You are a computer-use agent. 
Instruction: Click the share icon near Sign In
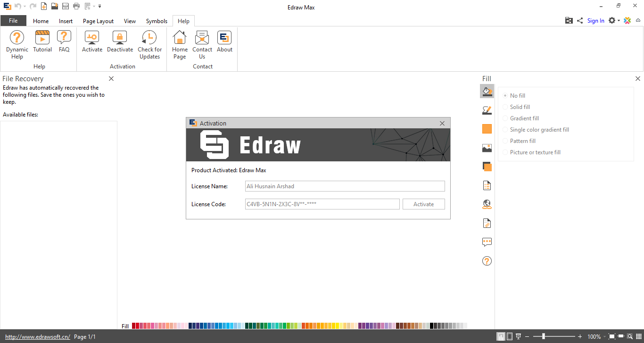click(580, 20)
